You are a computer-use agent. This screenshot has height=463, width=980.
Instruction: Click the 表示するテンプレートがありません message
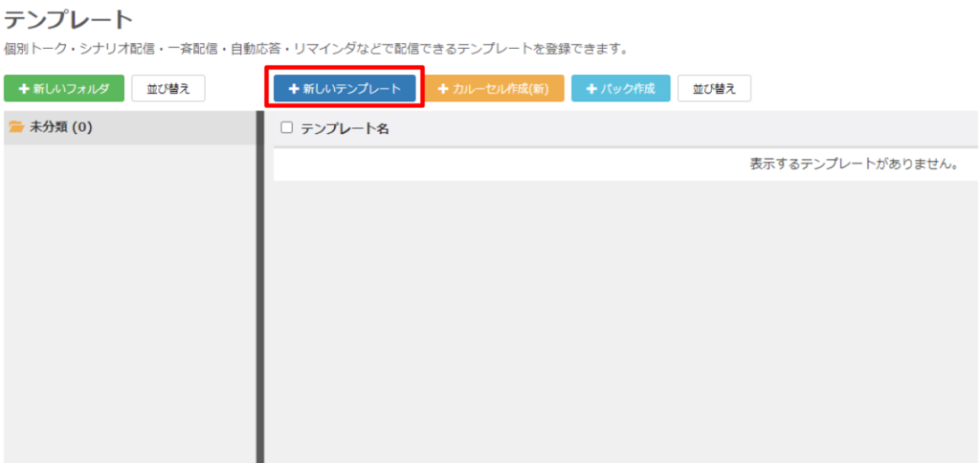tap(855, 165)
